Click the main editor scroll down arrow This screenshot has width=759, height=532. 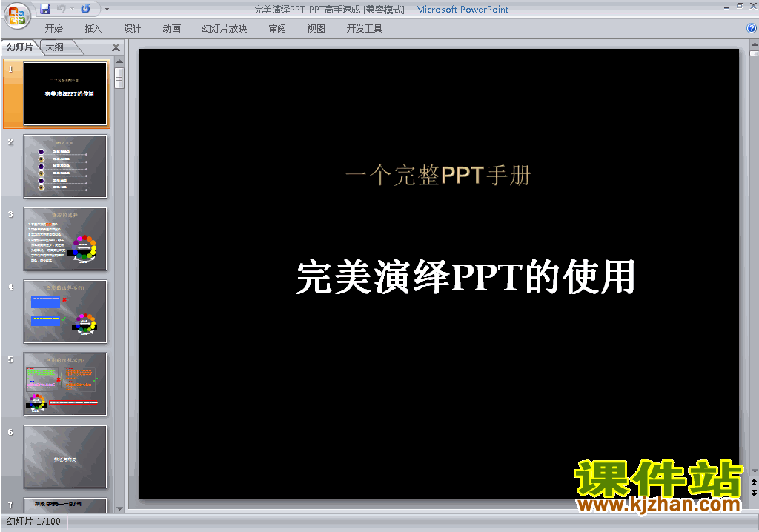click(x=754, y=471)
